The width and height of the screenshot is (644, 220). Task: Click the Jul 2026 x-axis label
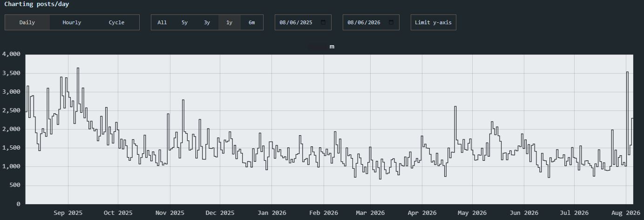574,213
